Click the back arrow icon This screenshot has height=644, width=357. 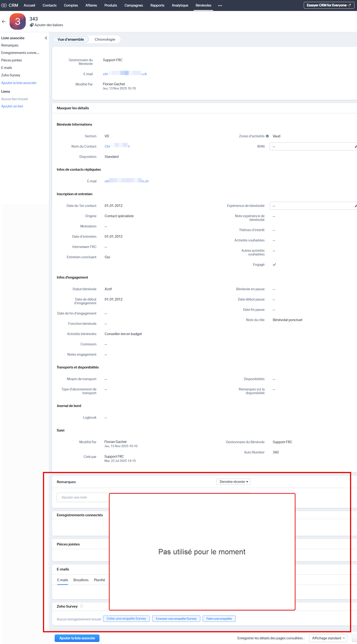coord(4,22)
